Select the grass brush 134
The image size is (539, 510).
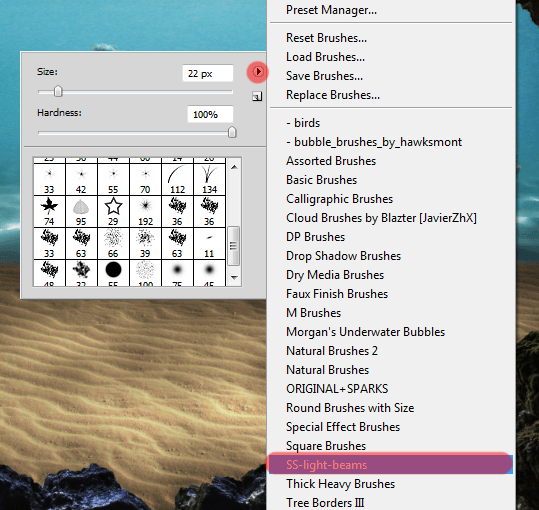point(209,179)
